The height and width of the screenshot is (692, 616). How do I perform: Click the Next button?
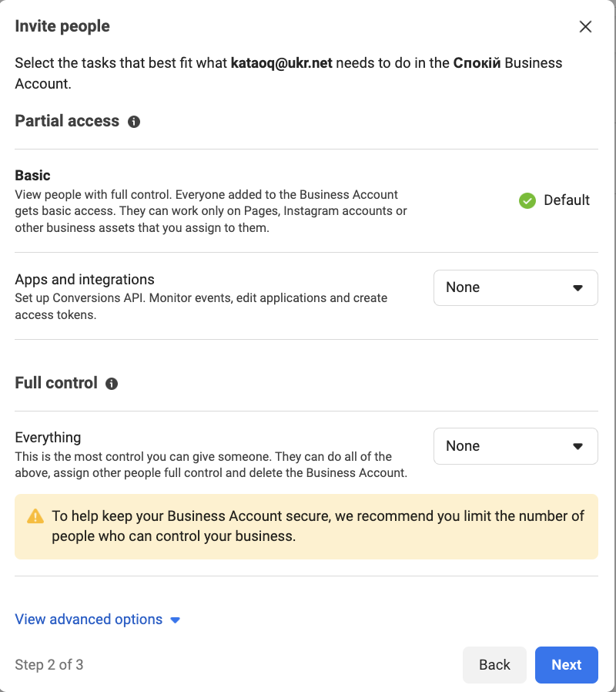pyautogui.click(x=566, y=664)
